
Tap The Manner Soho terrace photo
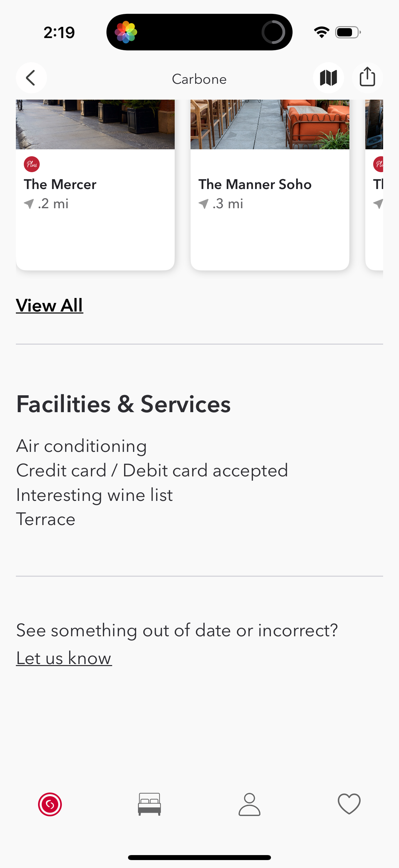(x=270, y=124)
